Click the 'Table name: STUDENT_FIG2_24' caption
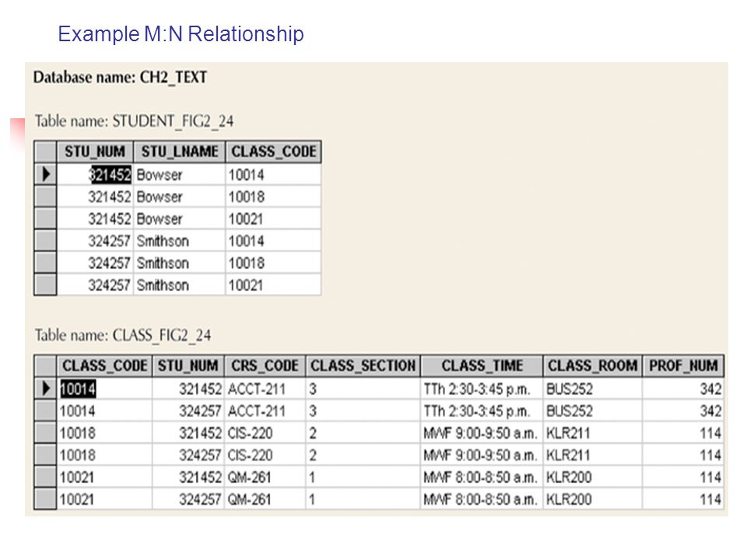 [134, 121]
